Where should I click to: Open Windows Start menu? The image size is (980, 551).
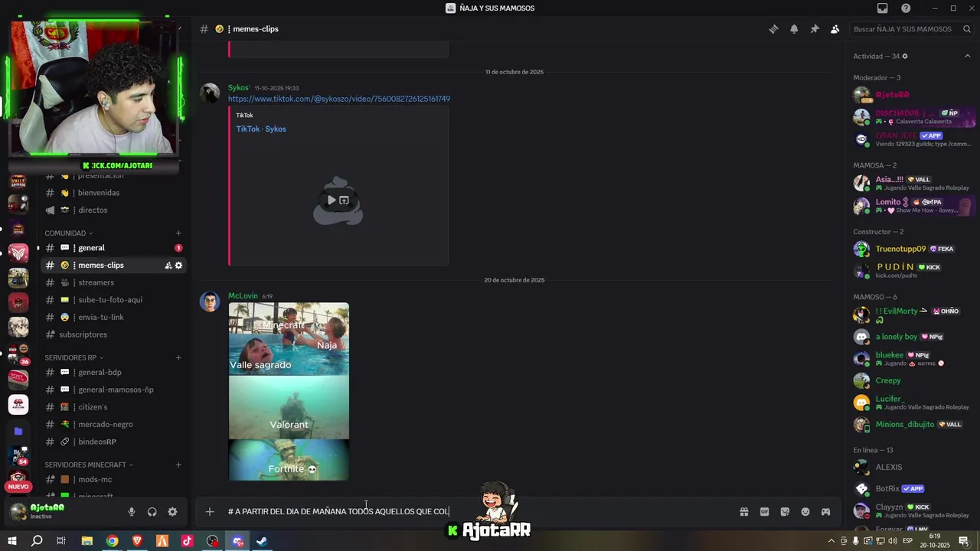point(12,541)
